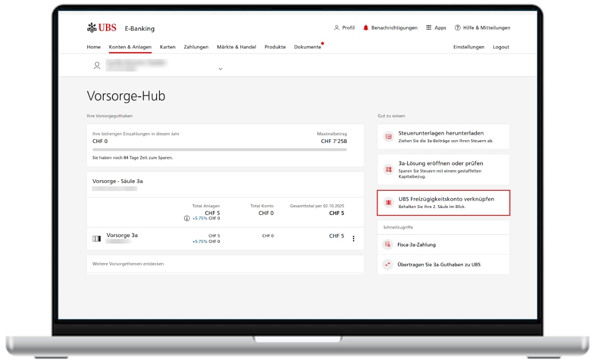Image resolution: width=595 pixels, height=364 pixels.
Task: Open the Dokumente tab
Action: click(x=307, y=47)
